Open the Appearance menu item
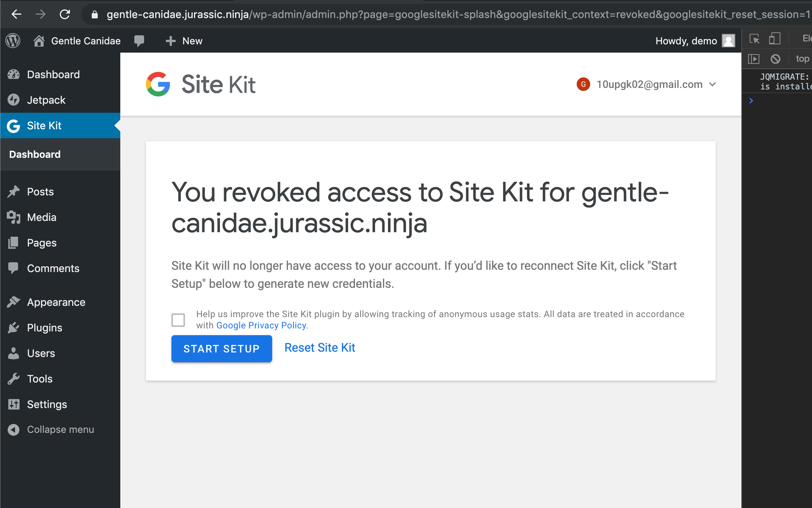This screenshot has height=508, width=812. point(60,302)
